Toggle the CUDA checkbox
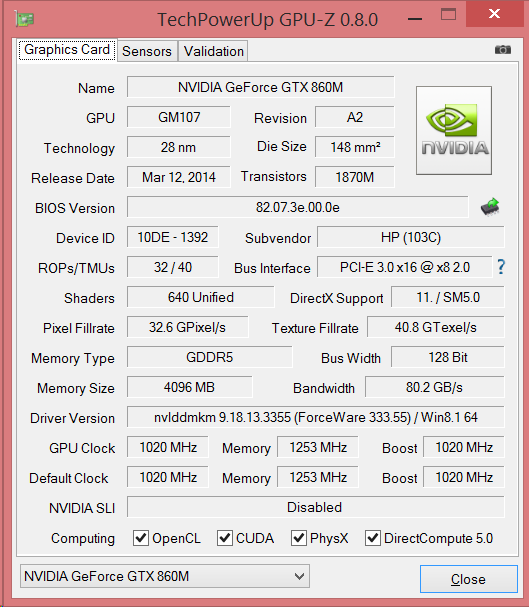Image resolution: width=529 pixels, height=607 pixels. pos(225,538)
